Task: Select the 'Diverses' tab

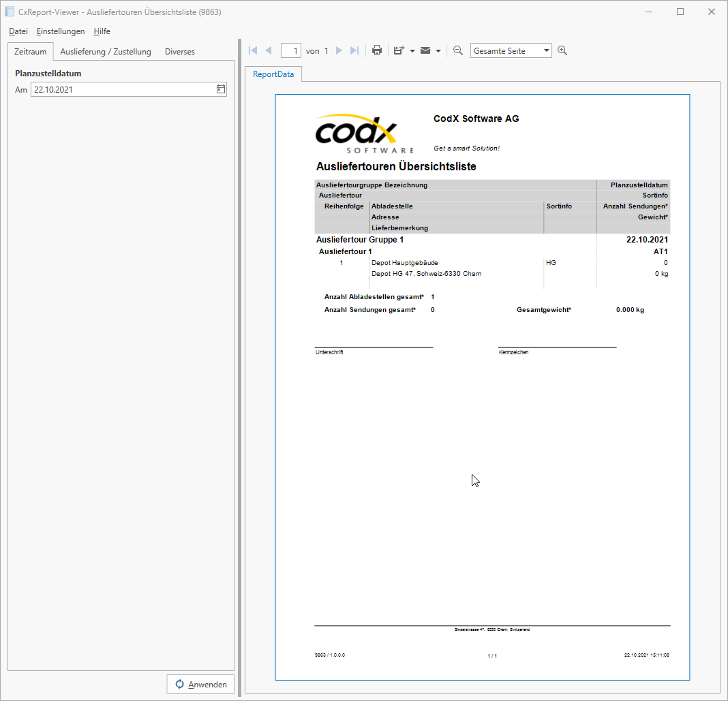Action: (179, 51)
